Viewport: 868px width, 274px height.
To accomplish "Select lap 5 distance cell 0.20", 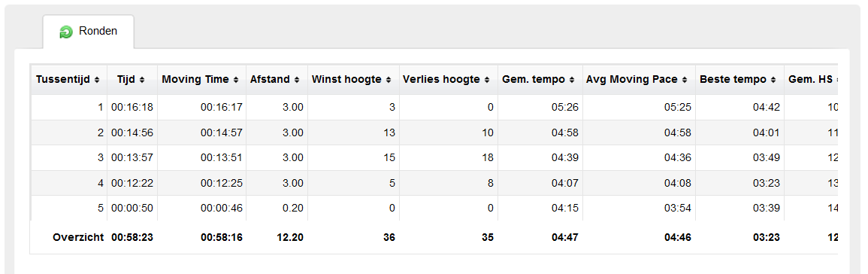I will coord(293,209).
